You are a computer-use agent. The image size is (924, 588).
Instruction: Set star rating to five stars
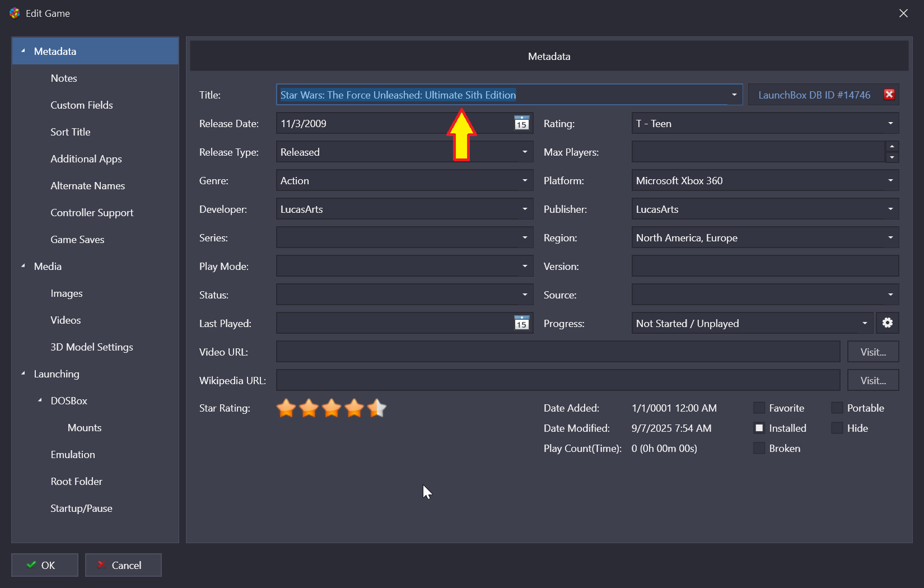[x=377, y=408]
